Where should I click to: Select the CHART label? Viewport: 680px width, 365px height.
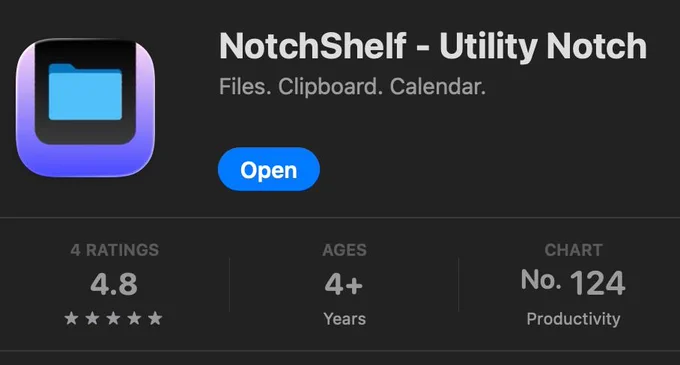(x=573, y=250)
